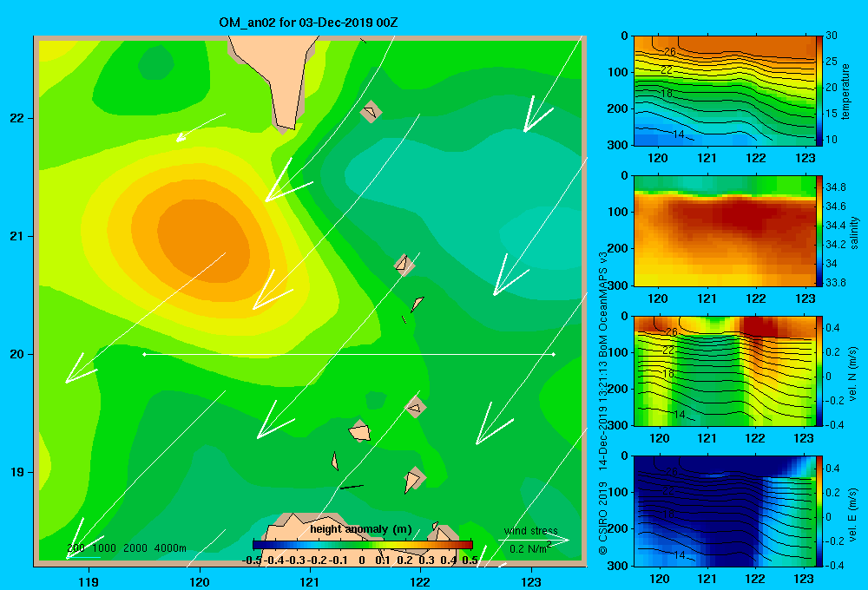Click the map title 'OM_an02 for 03-Dec-2019 00Z'
Image resolution: width=868 pixels, height=590 pixels.
point(308,23)
